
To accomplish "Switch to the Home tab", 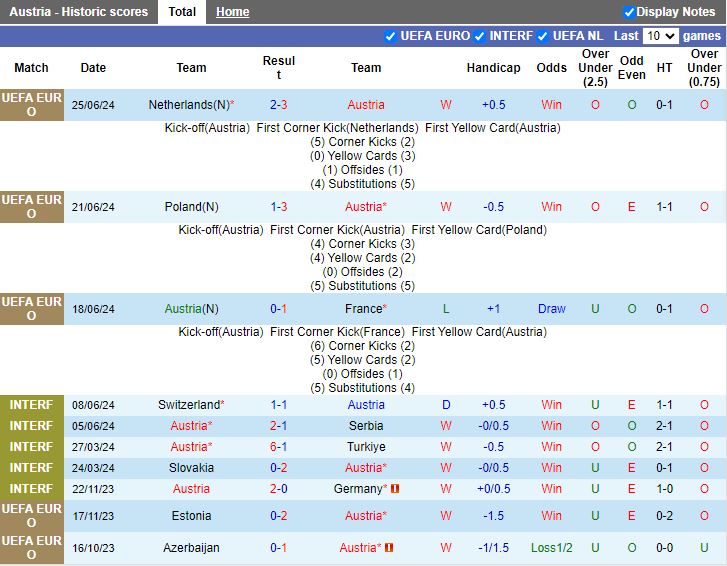I will coord(232,12).
